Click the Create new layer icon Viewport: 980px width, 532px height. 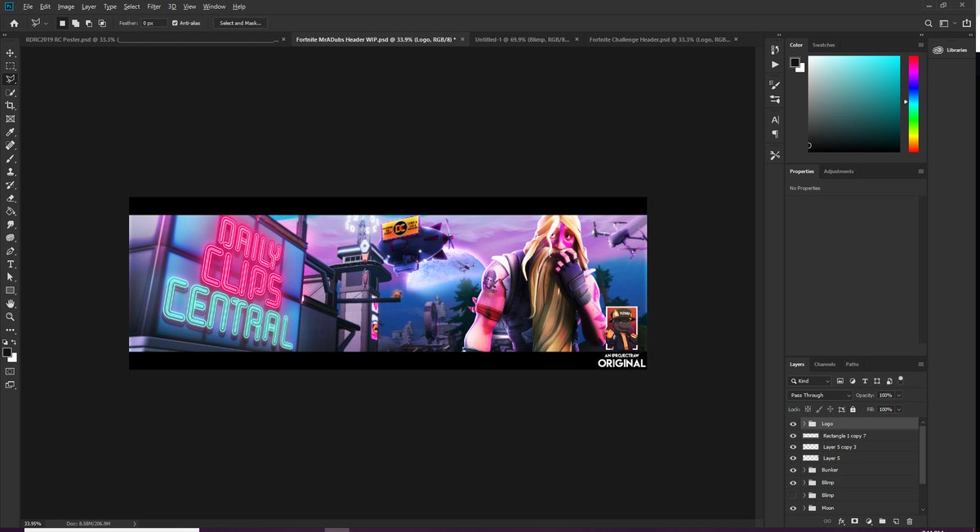(895, 521)
